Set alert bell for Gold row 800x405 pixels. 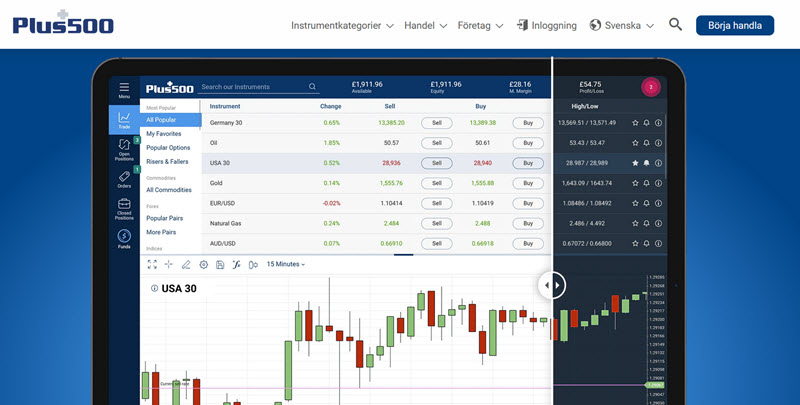pos(646,183)
